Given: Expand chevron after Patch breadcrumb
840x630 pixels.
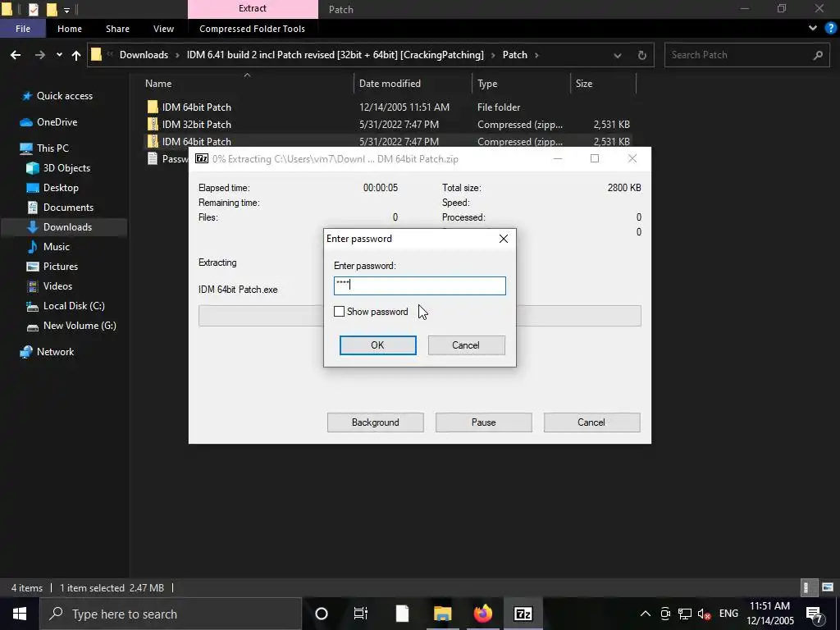Looking at the screenshot, I should pyautogui.click(x=536, y=55).
